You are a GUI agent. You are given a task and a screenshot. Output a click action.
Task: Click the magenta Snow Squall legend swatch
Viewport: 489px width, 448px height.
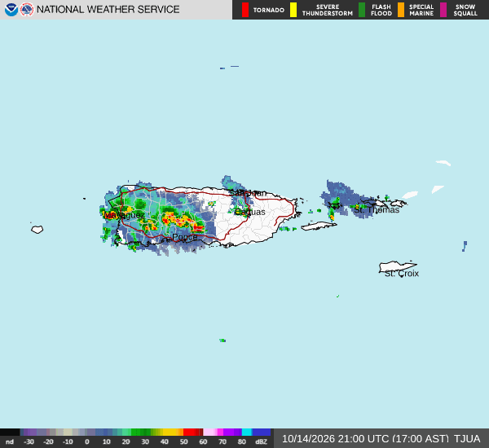click(443, 10)
